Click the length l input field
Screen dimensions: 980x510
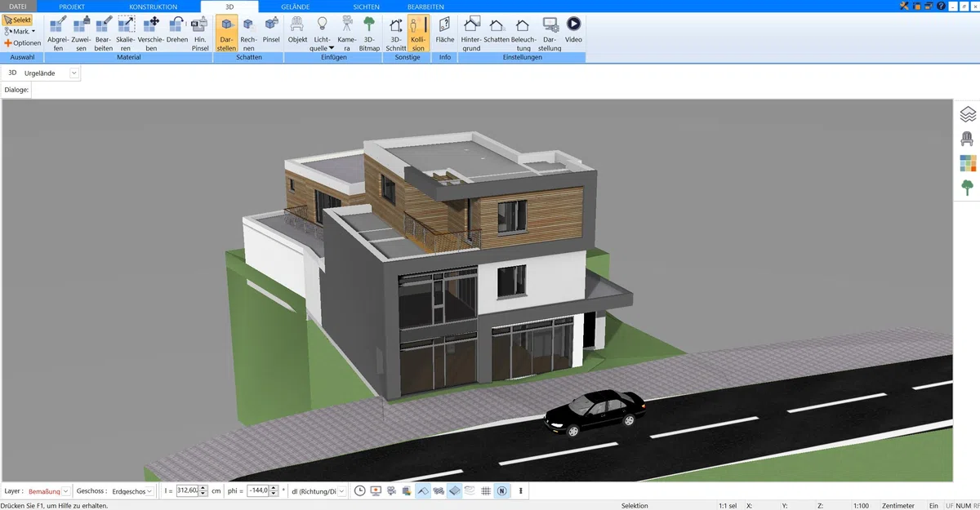coord(187,491)
